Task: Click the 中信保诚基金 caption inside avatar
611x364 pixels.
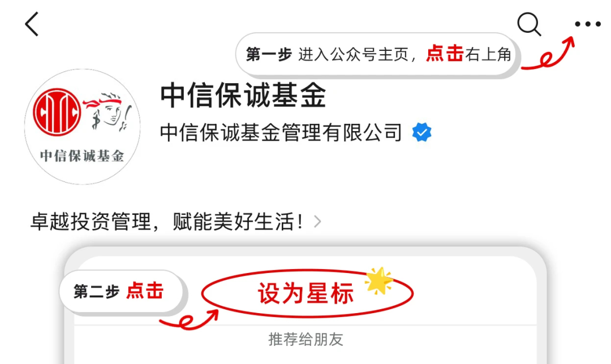Action: click(82, 156)
